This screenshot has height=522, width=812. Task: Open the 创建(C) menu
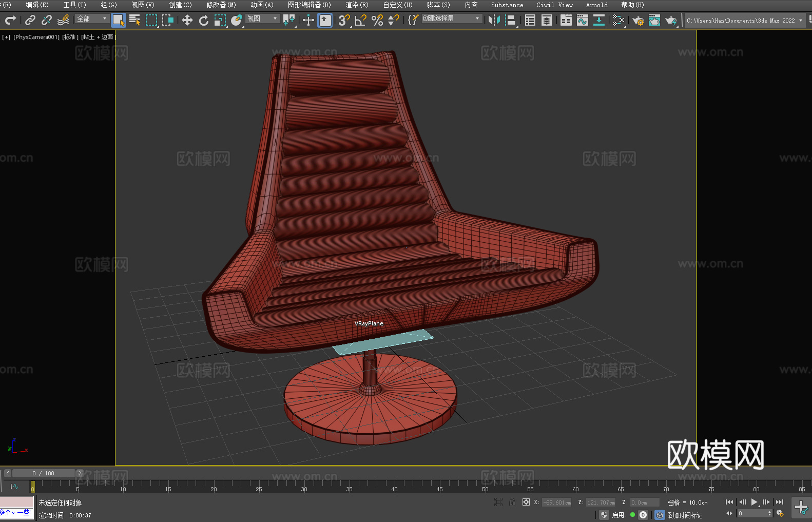(x=180, y=5)
